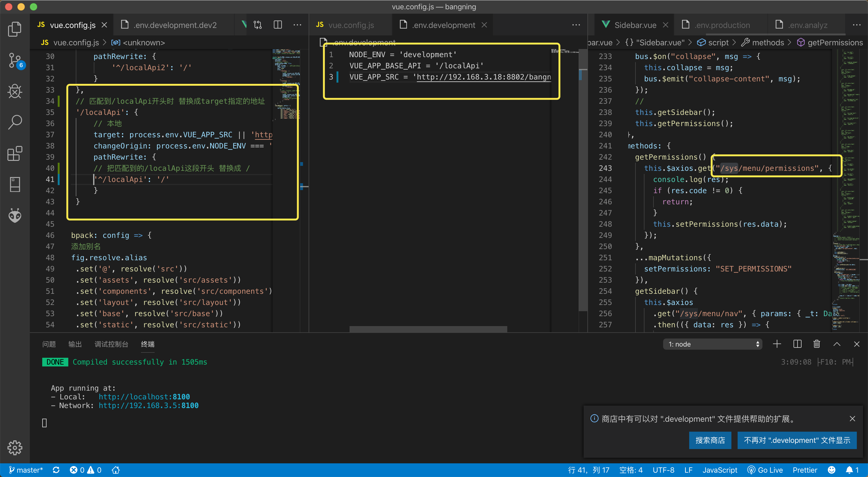The image size is (868, 477).
Task: Open more actions menu of right editor group
Action: (x=857, y=25)
